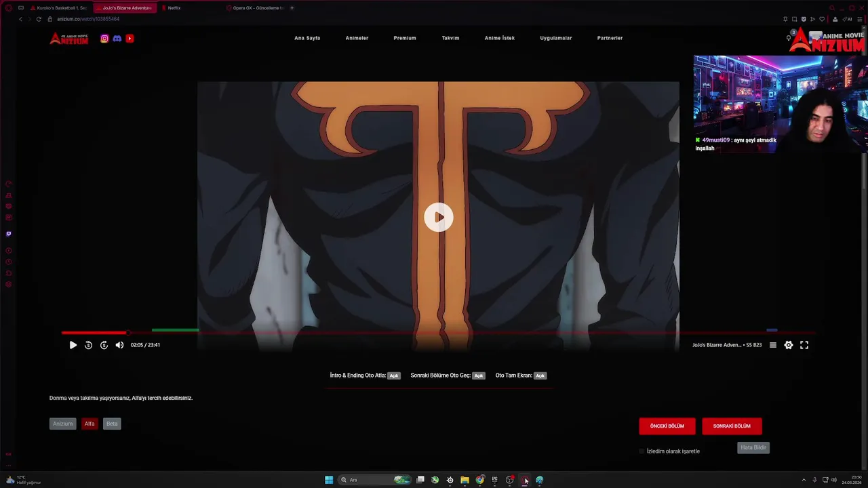Toggle Intro & Ending Oto Atla switch

[394, 375]
